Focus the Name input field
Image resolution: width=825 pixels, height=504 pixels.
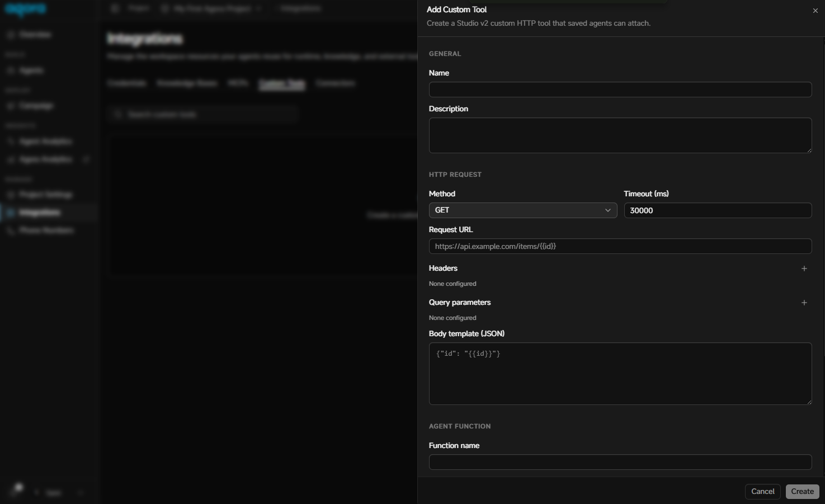click(620, 90)
